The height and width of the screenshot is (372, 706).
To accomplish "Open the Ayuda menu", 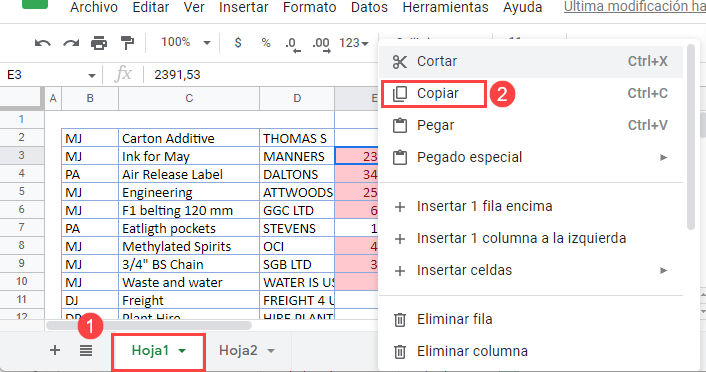I will click(523, 7).
